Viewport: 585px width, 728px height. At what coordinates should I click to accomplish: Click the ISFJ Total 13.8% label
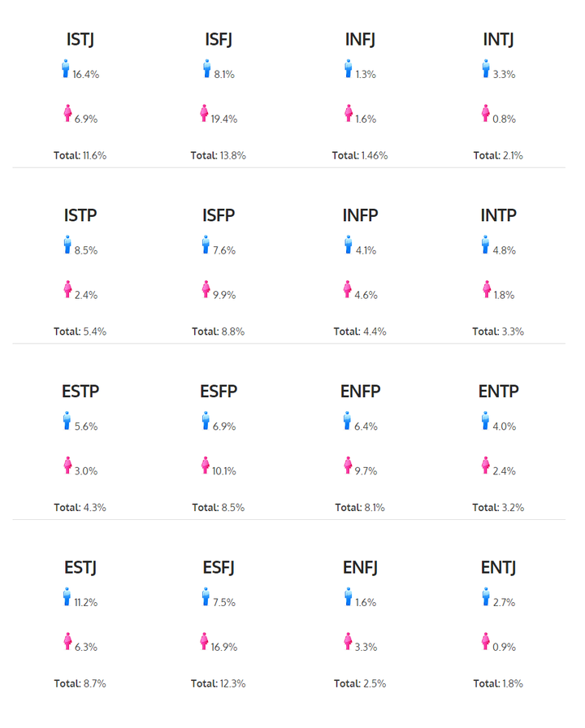click(x=218, y=155)
